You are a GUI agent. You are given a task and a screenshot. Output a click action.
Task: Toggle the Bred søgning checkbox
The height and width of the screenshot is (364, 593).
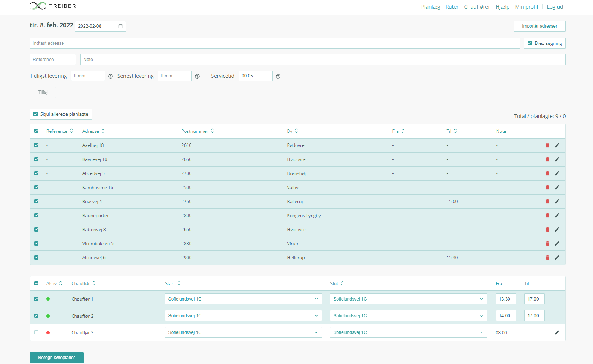click(530, 43)
